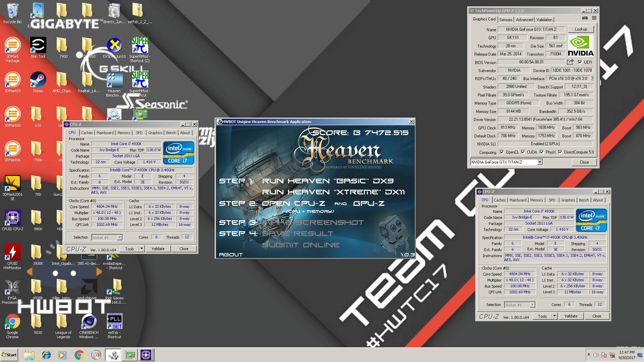Click RUN HEAVEN "BASIC" DX9

(328, 181)
